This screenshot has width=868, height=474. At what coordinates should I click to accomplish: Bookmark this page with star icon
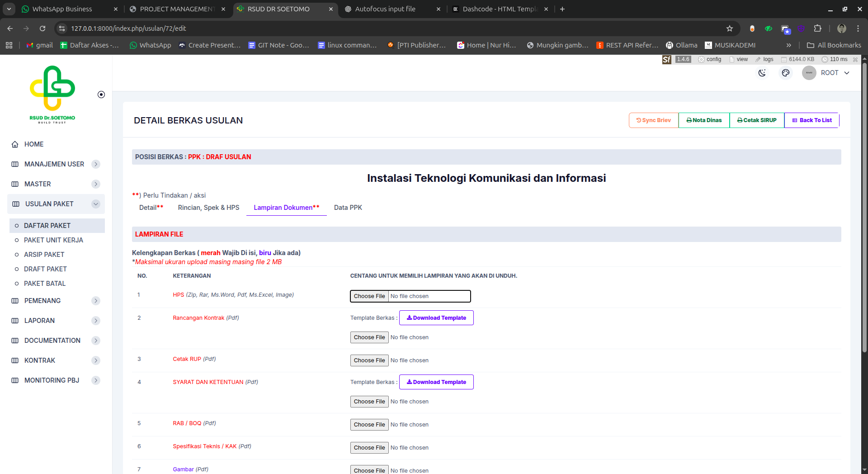[729, 28]
